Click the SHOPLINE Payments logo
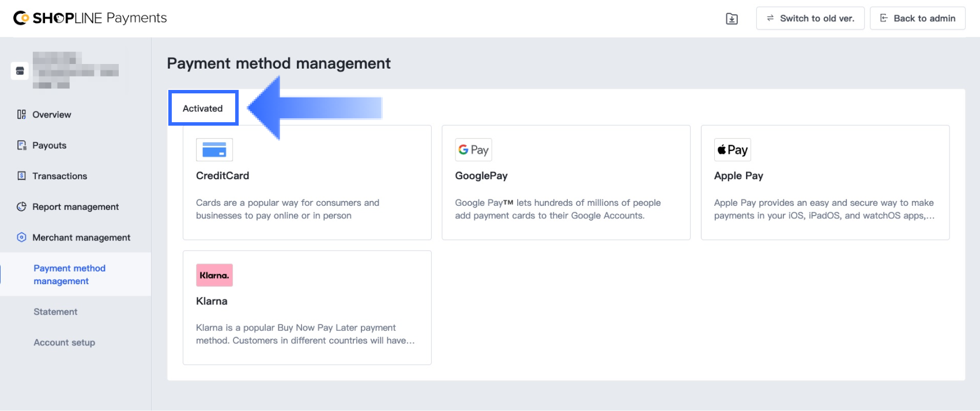 click(90, 18)
